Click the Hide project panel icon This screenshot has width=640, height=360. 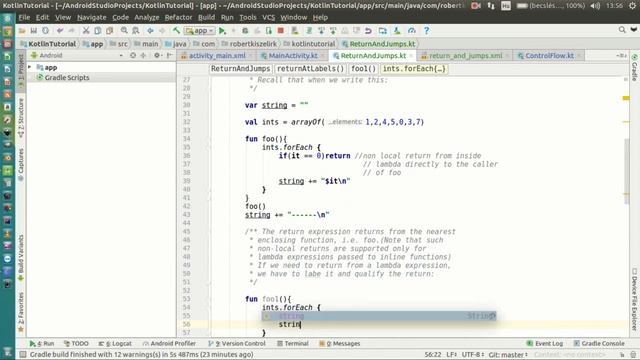(169, 56)
